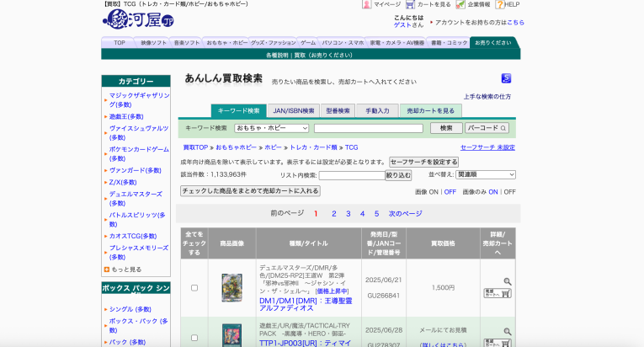Click the 全てをチェックする header
Screen dimensions: 644x347
[x=194, y=243]
